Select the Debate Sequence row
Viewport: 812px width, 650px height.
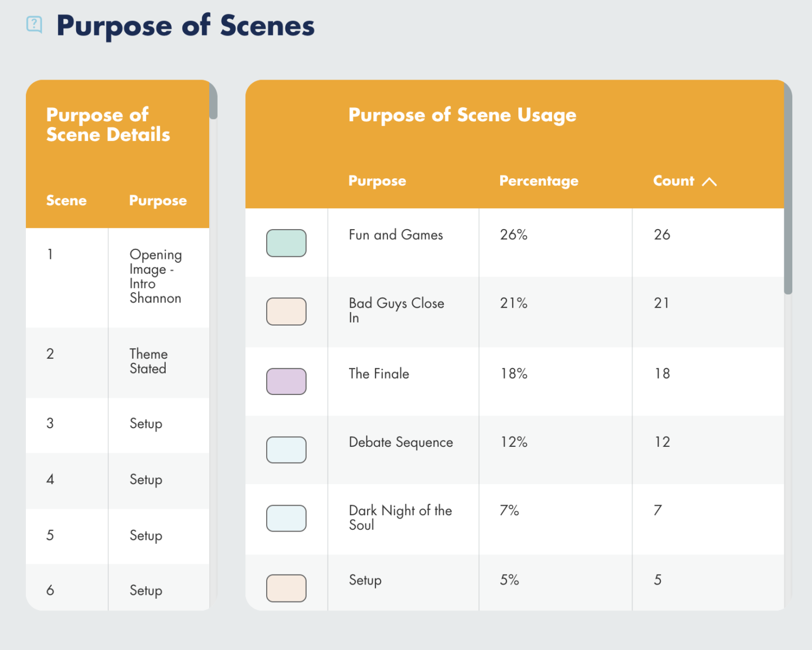tap(514, 450)
